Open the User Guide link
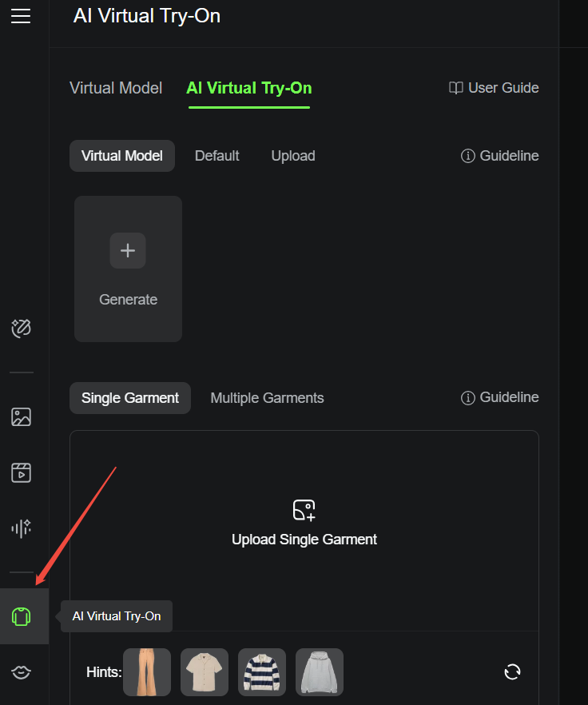588x705 pixels. click(x=494, y=88)
